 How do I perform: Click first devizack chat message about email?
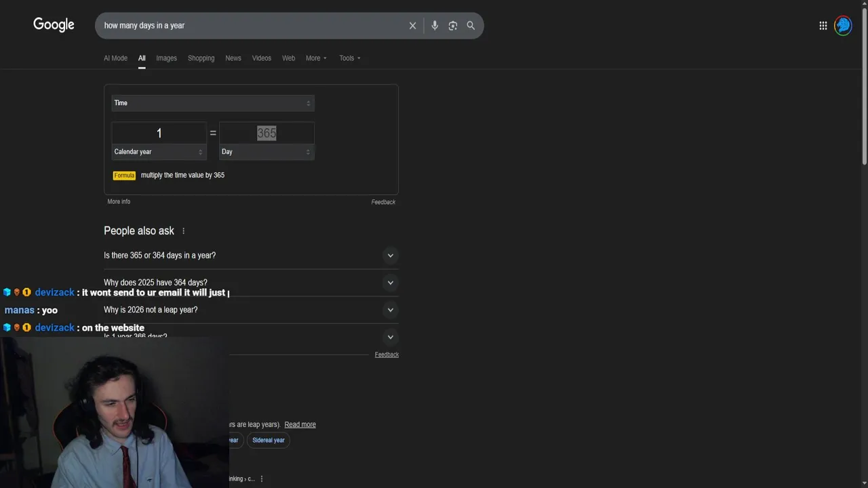click(x=115, y=292)
